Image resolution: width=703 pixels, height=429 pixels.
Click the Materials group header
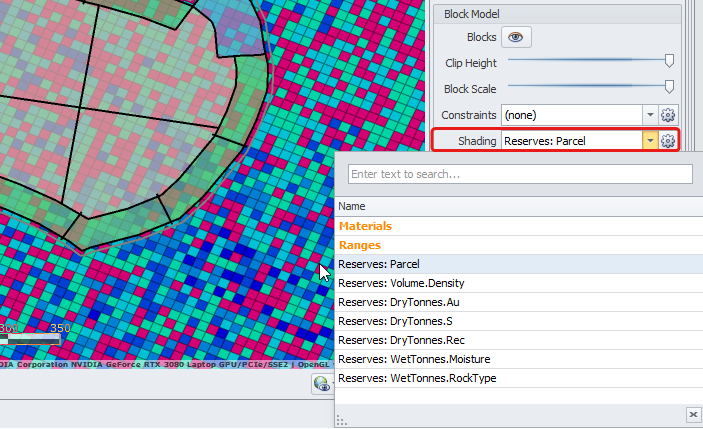[x=365, y=226]
